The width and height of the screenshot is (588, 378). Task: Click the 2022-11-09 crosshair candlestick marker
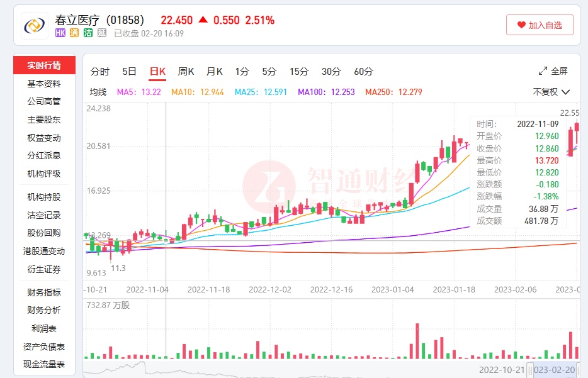pyautogui.click(x=166, y=240)
